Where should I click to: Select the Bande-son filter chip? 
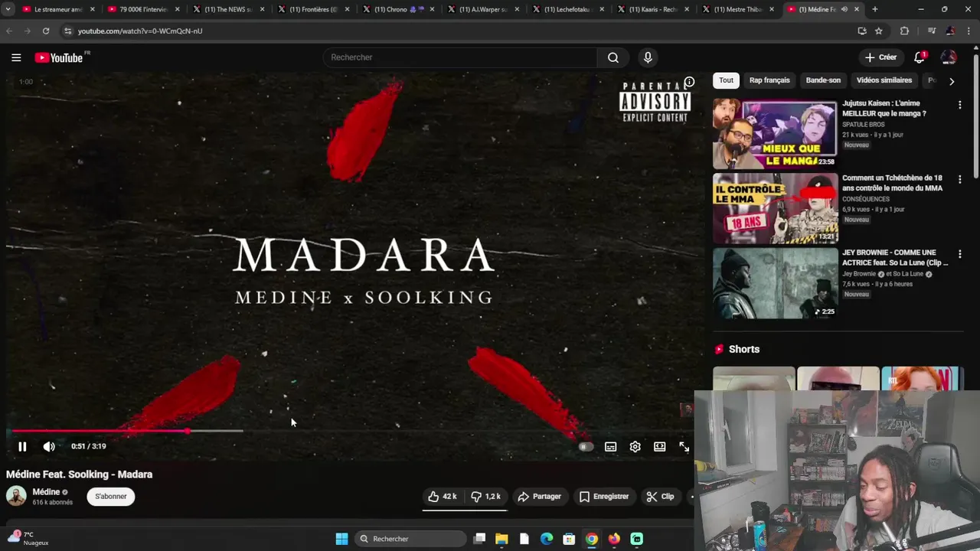[x=823, y=80]
